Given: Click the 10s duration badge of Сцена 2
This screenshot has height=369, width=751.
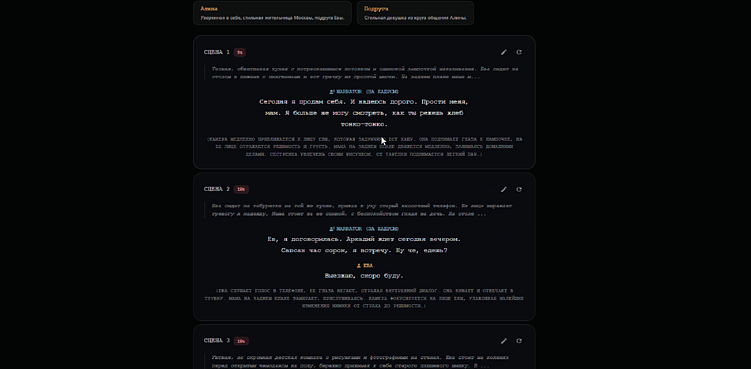Looking at the screenshot, I should 241,189.
